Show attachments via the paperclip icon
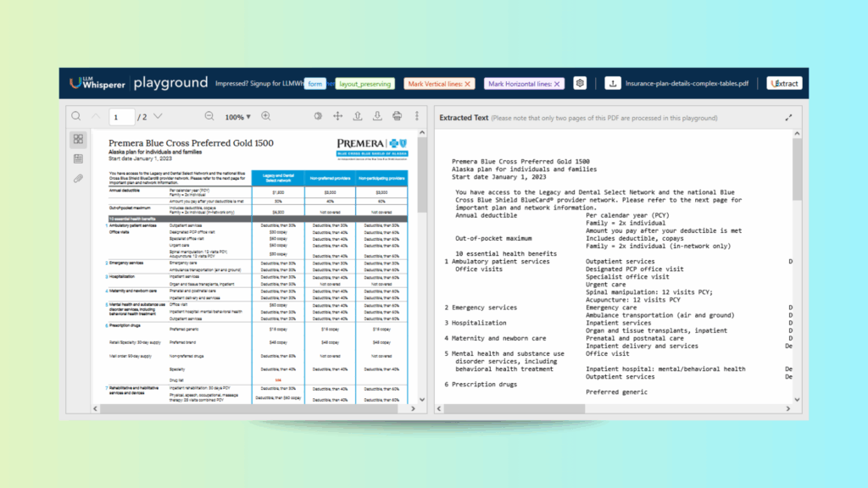Image resolution: width=868 pixels, height=488 pixels. tap(79, 179)
